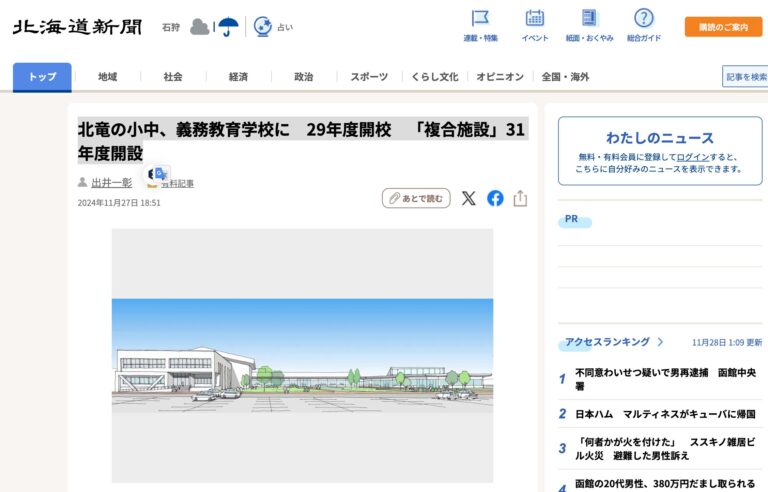Open the イベント calendar icon

click(535, 19)
